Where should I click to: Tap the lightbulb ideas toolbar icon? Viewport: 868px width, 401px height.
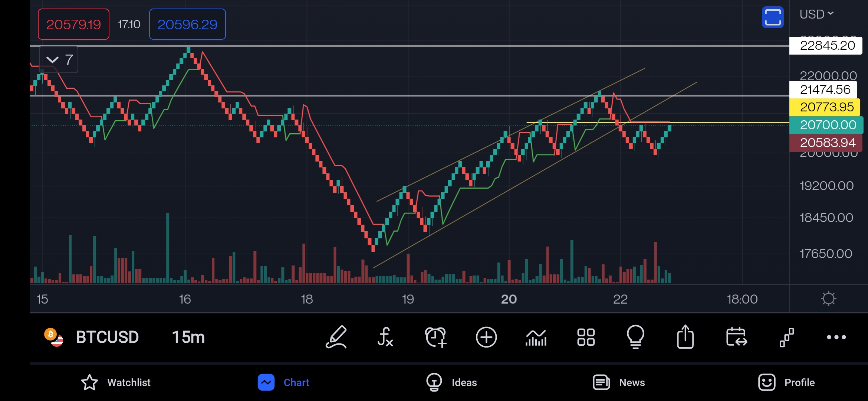click(635, 337)
